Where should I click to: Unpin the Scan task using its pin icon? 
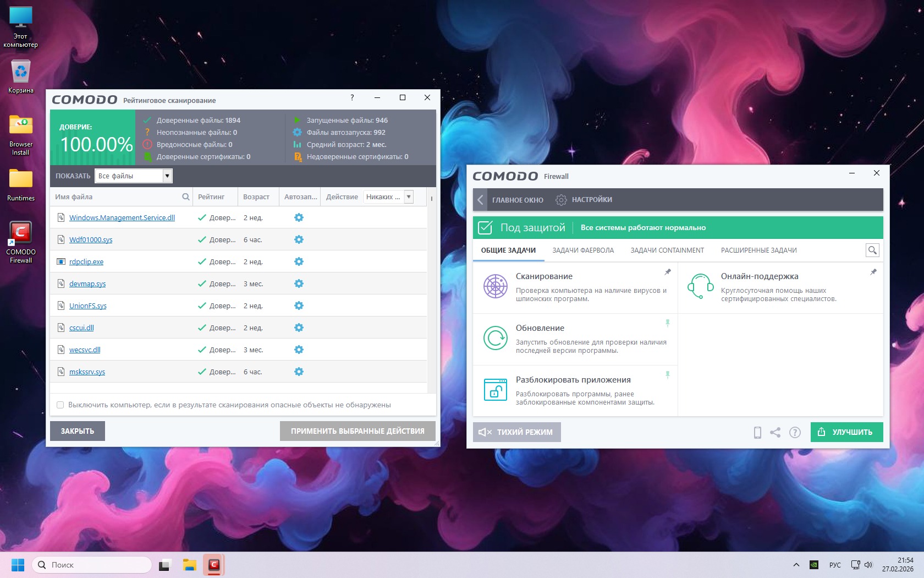668,272
